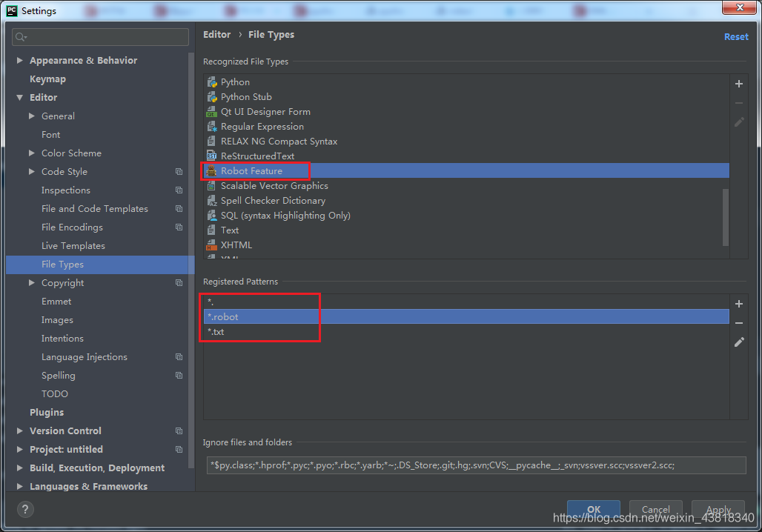Expand the Languages & Frameworks section

(20, 486)
